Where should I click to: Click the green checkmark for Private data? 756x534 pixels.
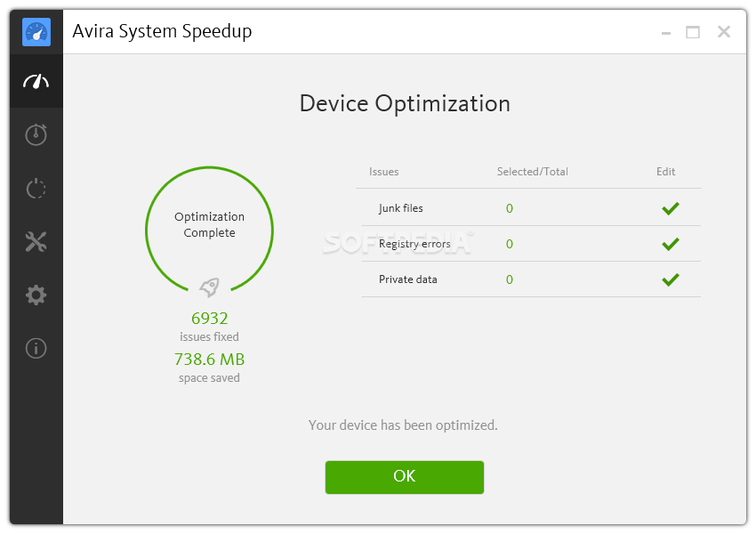tap(671, 279)
